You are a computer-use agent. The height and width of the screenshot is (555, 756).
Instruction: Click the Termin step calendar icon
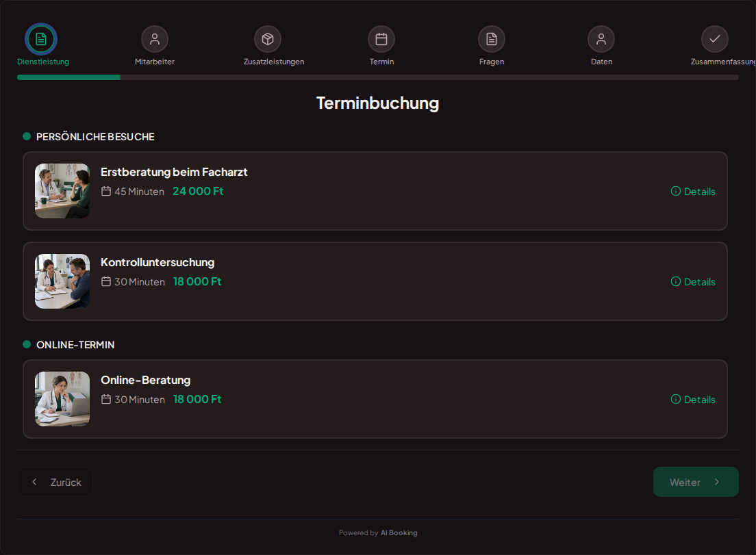coord(381,39)
